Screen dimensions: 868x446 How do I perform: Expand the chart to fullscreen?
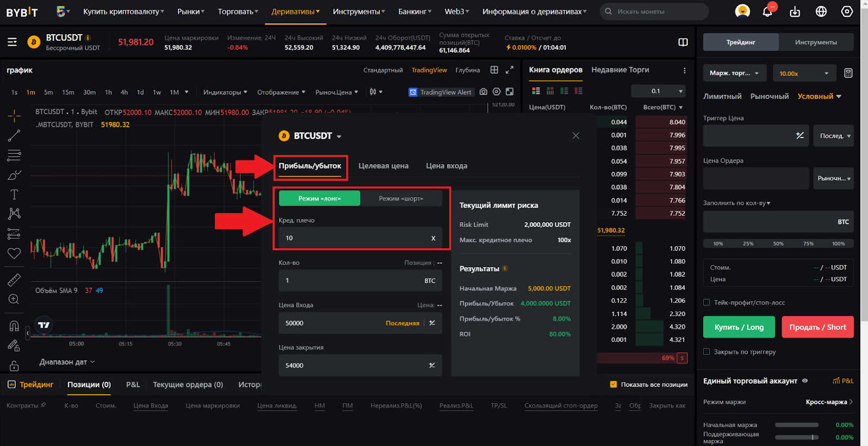click(509, 70)
